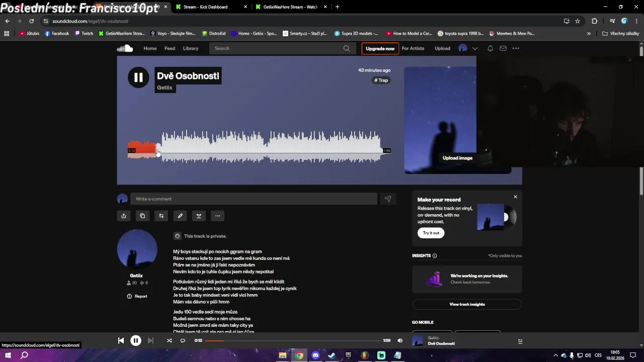Click the Search input field

point(277,48)
